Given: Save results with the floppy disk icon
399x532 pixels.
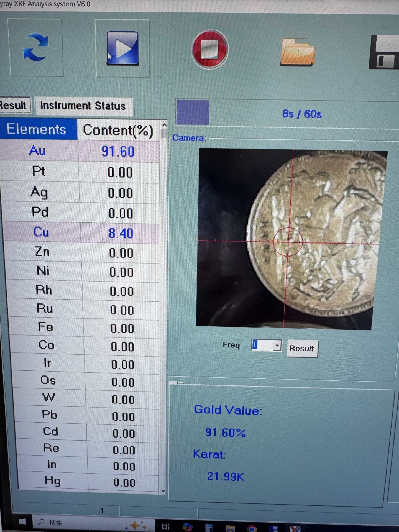Looking at the screenshot, I should (x=385, y=53).
